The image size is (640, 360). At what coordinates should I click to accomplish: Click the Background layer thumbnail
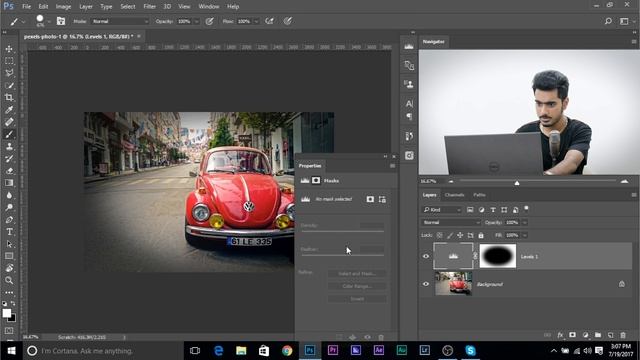click(x=453, y=283)
